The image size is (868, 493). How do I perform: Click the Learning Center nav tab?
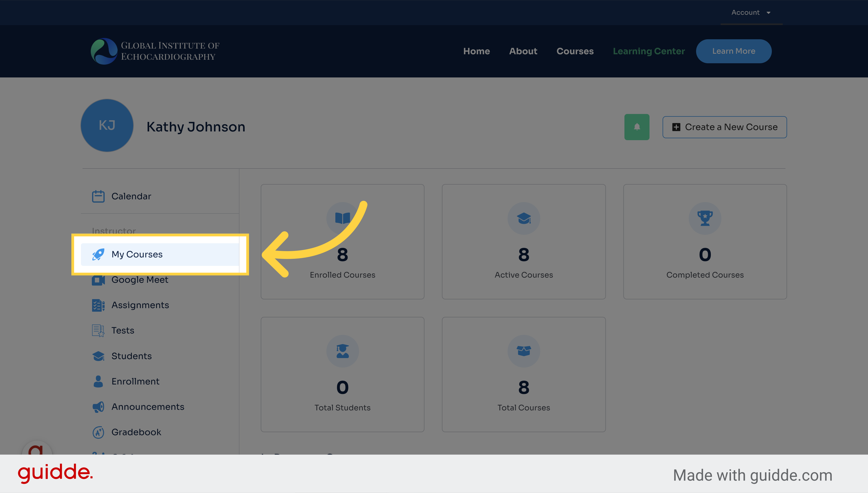(649, 51)
